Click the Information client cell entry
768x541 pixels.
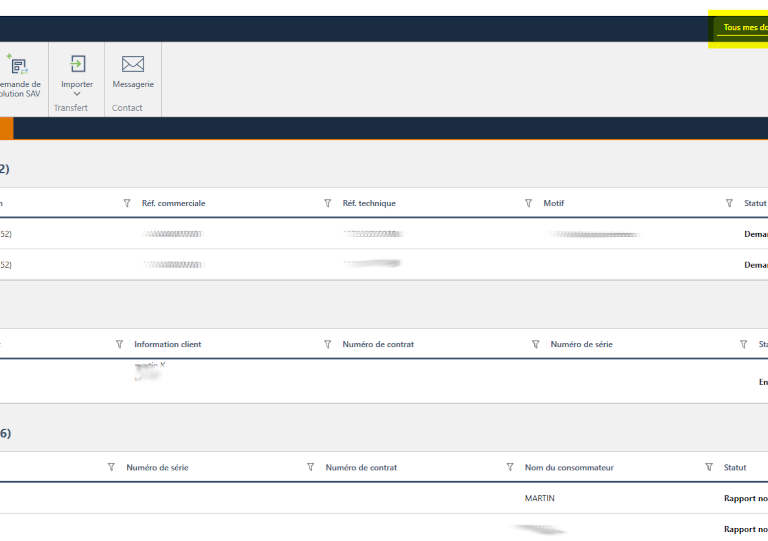tap(149, 372)
